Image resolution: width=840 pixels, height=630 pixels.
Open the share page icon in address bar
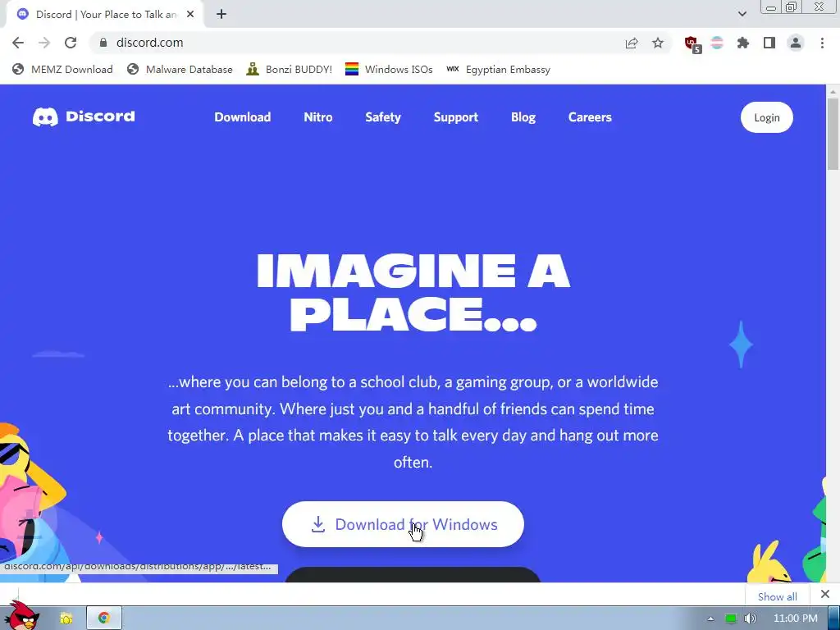point(632,43)
